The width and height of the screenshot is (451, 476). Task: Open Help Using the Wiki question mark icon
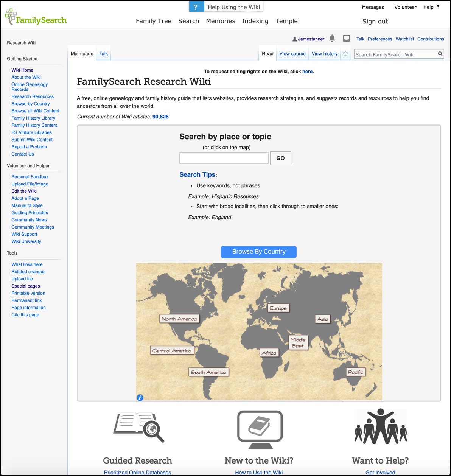(196, 6)
